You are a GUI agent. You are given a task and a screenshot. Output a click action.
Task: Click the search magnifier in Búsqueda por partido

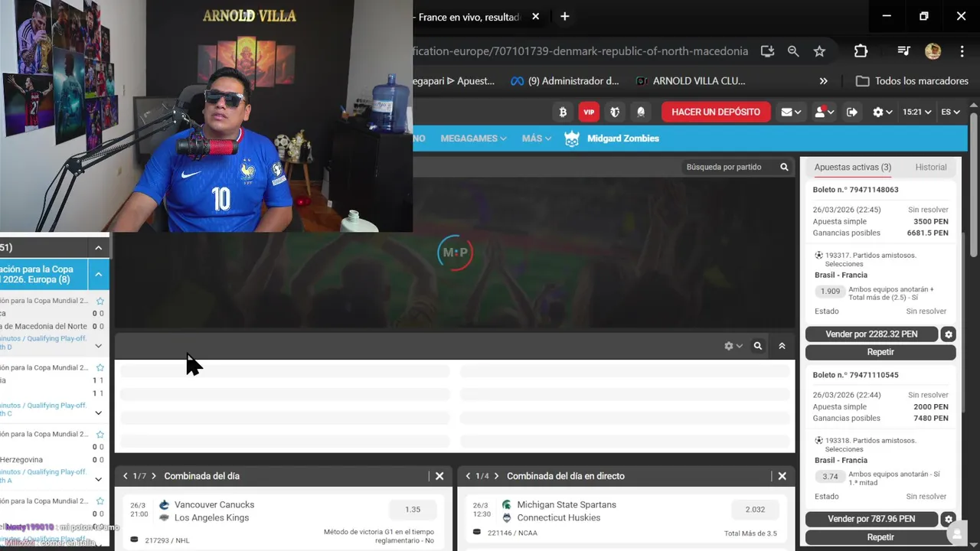pos(784,167)
